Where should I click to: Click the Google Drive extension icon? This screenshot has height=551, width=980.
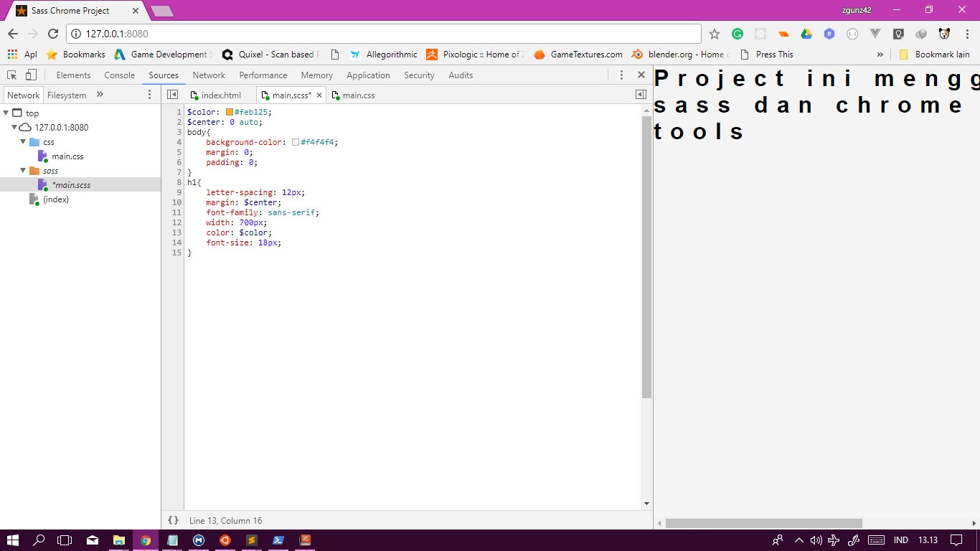(806, 34)
